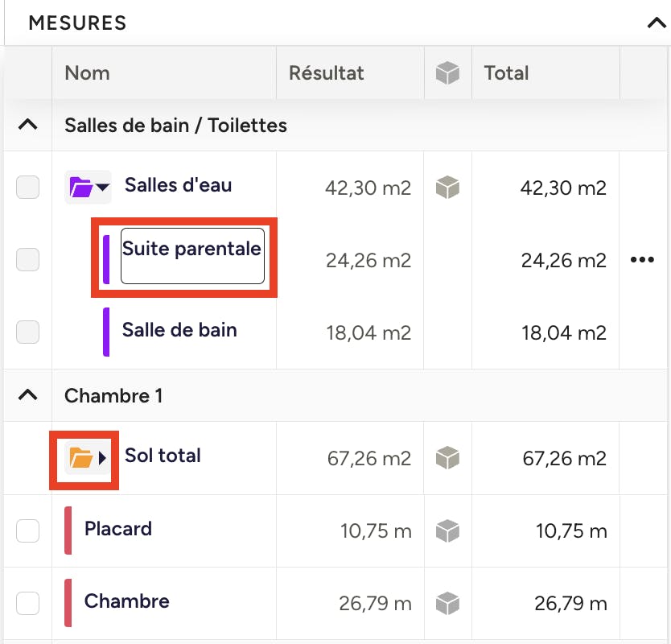Click the 3D cube icon in column header
671x644 pixels.
(447, 72)
